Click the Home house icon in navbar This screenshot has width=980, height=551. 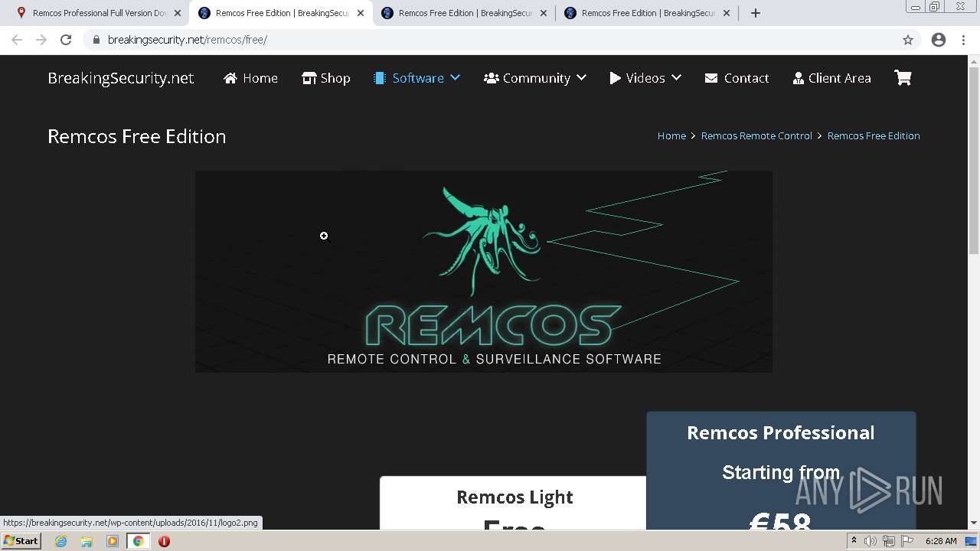230,78
